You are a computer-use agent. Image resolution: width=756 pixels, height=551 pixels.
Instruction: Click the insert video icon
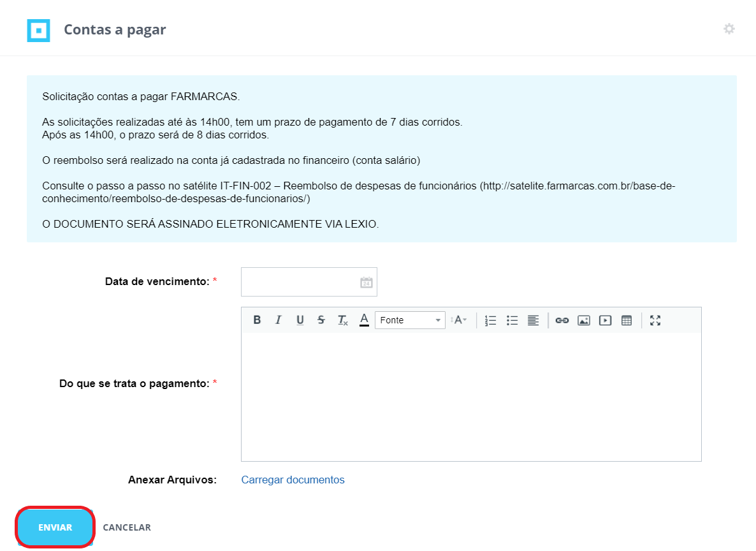coord(605,320)
